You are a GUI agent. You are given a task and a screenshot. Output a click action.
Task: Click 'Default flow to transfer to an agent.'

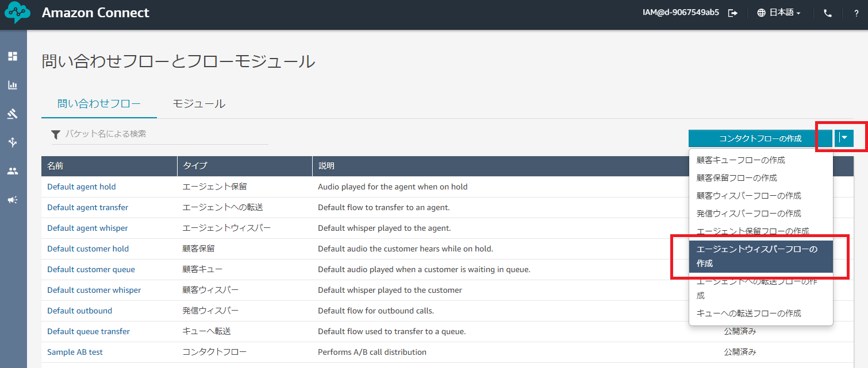tap(384, 207)
